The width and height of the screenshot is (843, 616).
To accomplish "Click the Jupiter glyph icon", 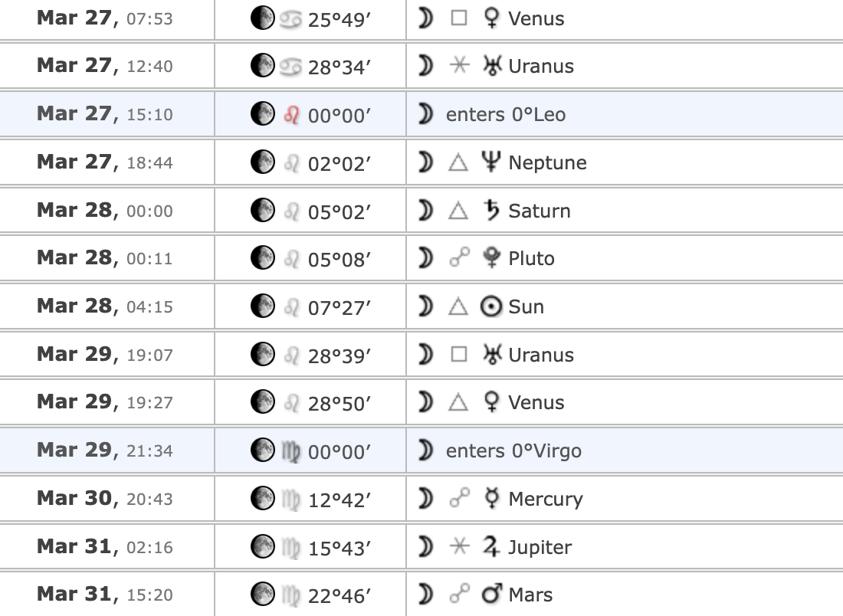I will (x=491, y=546).
